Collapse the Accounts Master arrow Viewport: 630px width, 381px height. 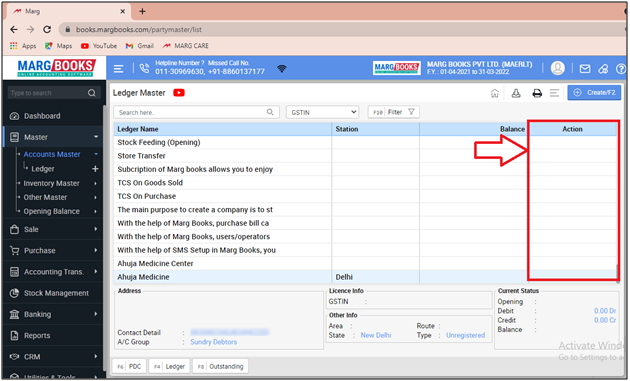tap(96, 154)
